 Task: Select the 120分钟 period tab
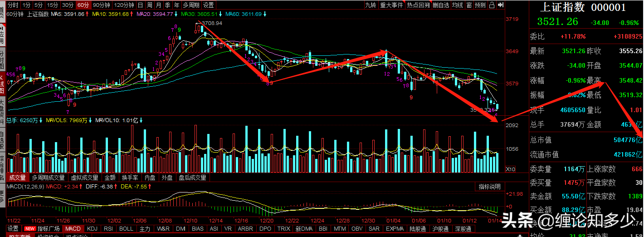[x=124, y=5]
